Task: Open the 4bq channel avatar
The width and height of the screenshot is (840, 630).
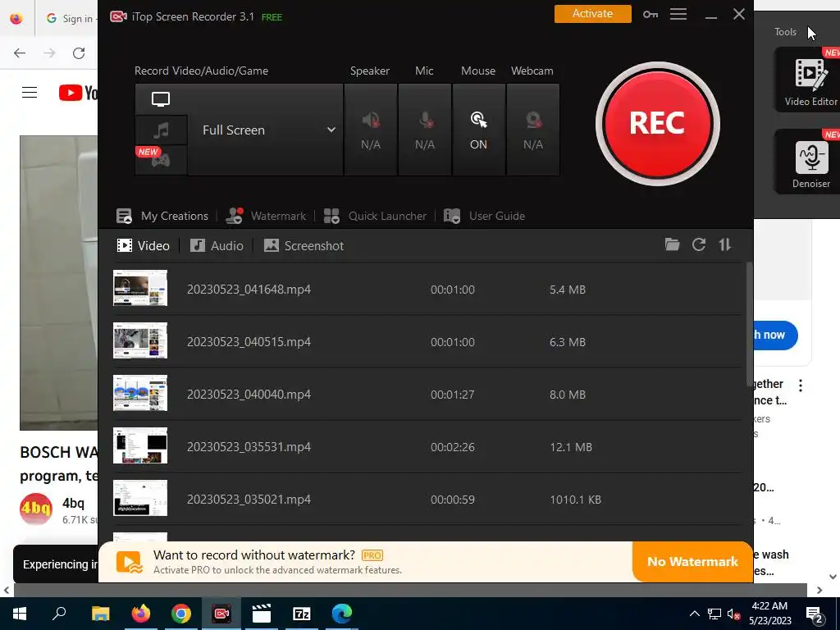Action: point(36,509)
